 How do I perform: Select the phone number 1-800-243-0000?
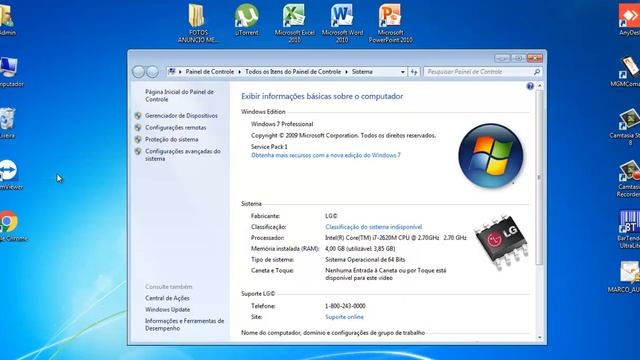click(345, 306)
